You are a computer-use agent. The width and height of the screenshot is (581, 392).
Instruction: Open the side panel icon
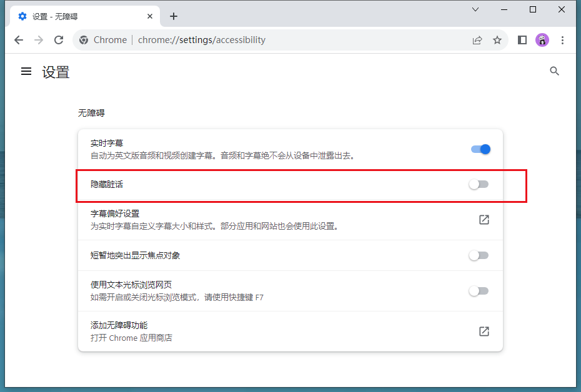pos(522,40)
